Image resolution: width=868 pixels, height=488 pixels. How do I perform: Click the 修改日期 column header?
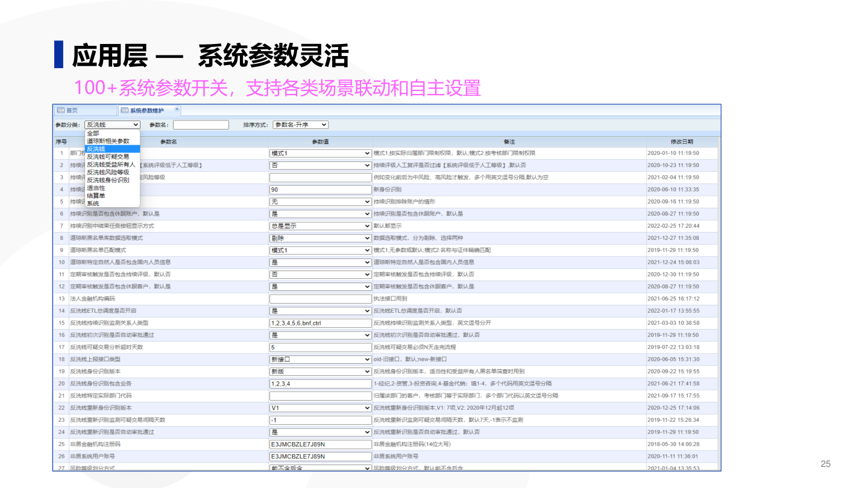point(682,142)
